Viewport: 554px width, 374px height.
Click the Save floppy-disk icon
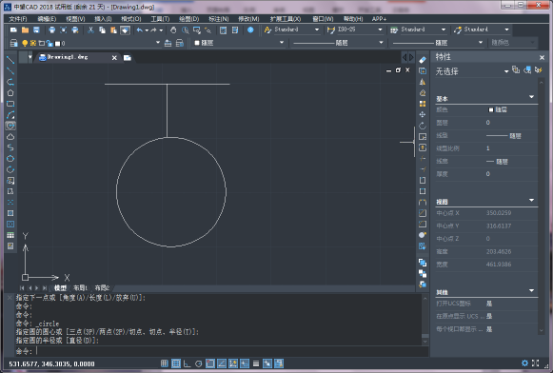coord(36,30)
